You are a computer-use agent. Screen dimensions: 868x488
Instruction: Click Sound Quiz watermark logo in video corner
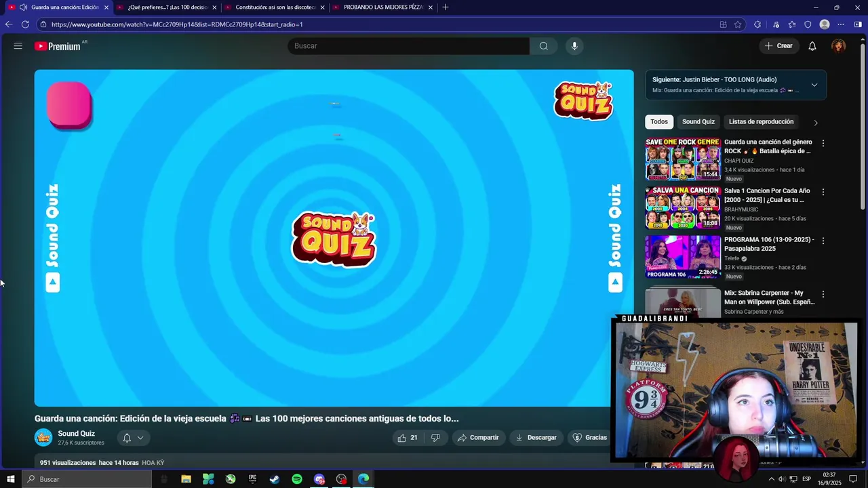583,101
